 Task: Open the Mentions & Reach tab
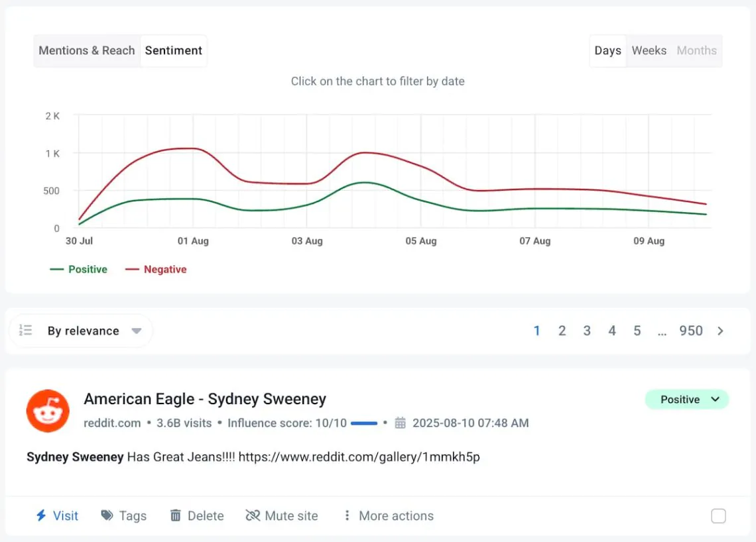click(x=87, y=50)
